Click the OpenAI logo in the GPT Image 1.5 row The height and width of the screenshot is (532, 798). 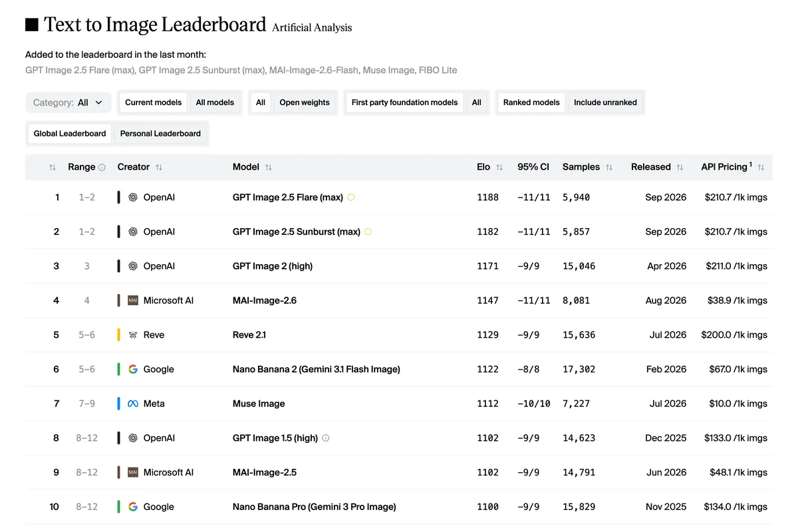[133, 438]
